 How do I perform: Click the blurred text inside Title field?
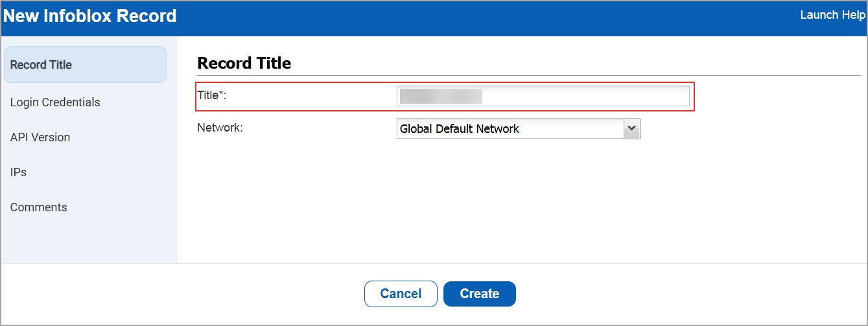441,97
